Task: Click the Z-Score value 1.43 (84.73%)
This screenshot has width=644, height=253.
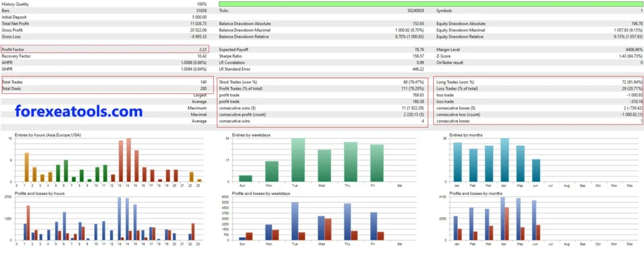Action: (630, 56)
